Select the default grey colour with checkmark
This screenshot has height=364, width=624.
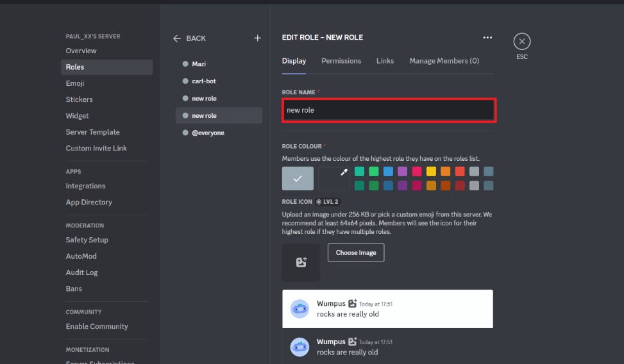tap(298, 178)
